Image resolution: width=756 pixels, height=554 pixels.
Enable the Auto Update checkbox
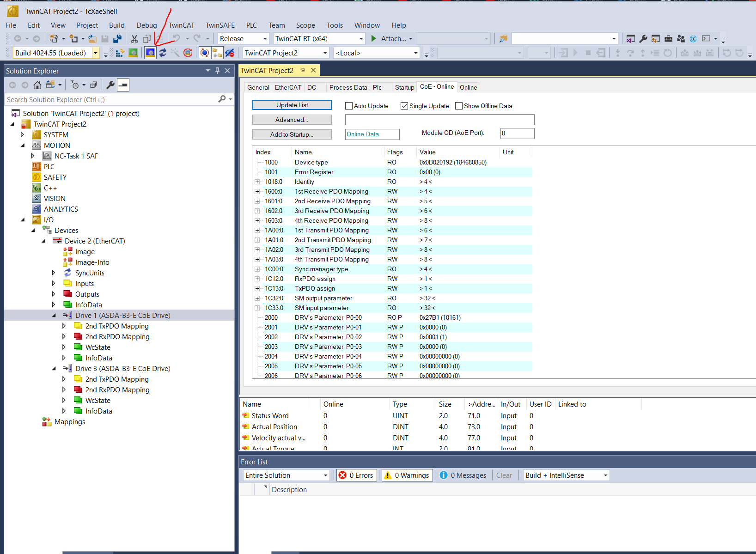coord(349,106)
